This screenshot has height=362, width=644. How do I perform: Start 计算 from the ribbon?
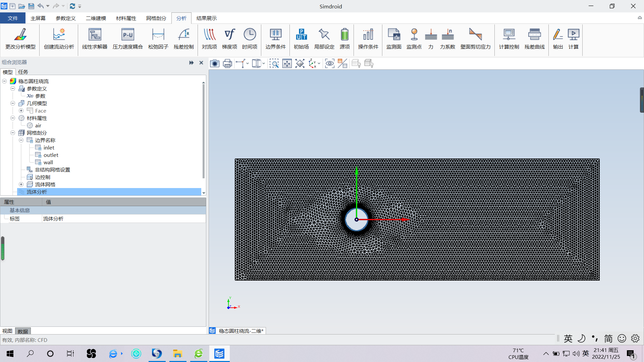coord(573,39)
